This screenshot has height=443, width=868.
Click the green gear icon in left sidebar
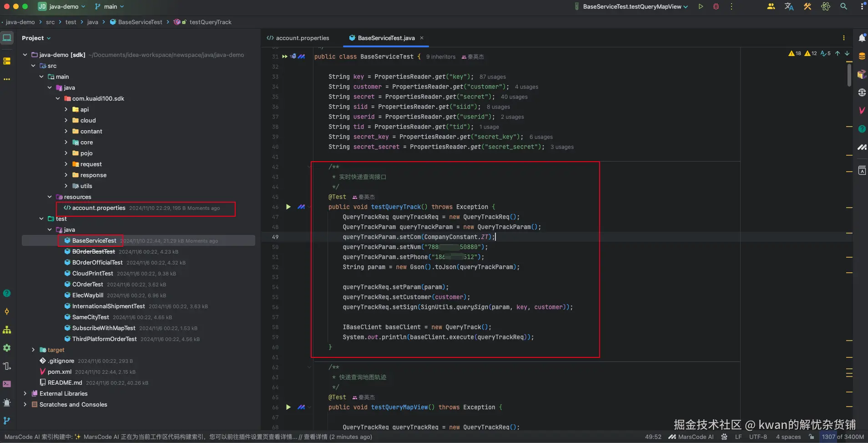pos(7,348)
